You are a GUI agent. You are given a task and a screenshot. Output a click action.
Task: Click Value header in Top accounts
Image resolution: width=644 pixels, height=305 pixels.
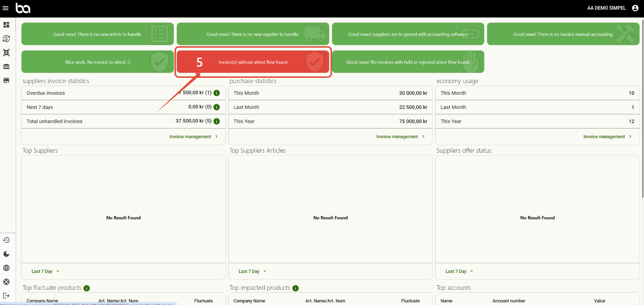600,301
